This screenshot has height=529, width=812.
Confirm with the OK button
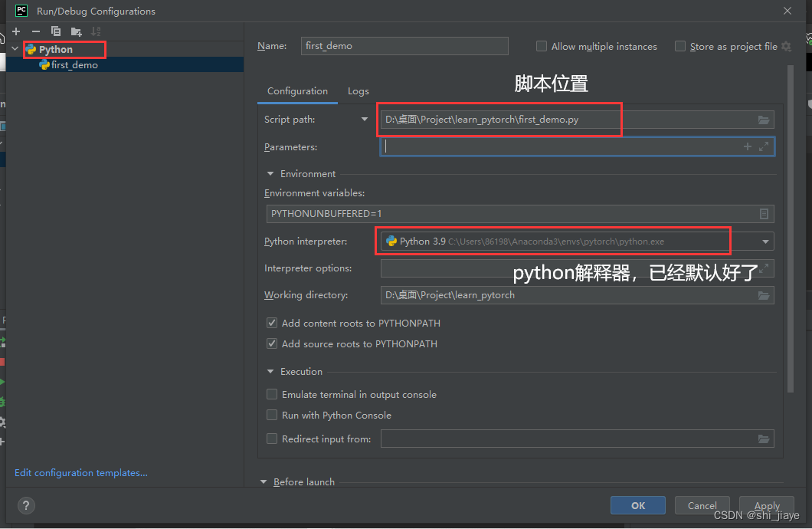point(638,505)
